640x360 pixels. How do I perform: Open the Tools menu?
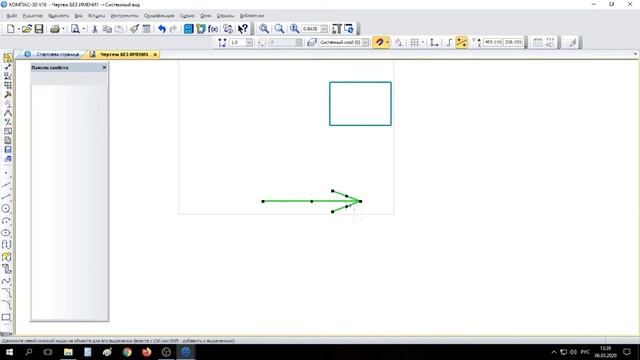pos(124,16)
